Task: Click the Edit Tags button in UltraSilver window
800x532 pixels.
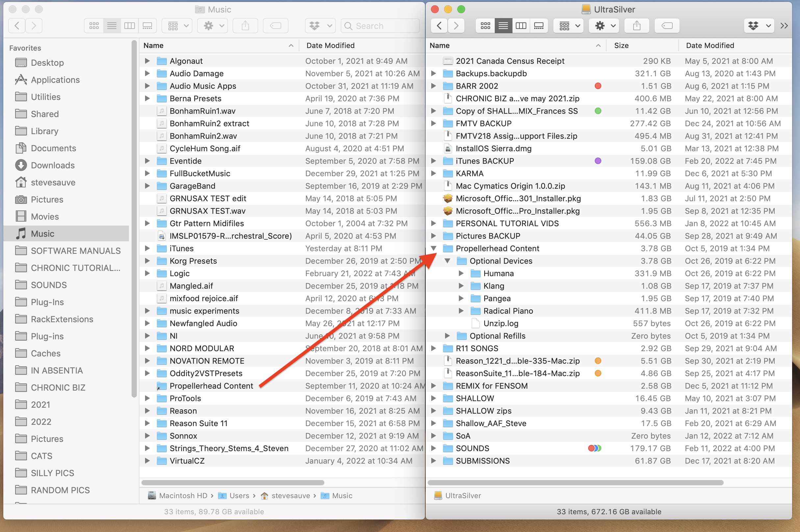Action: pyautogui.click(x=667, y=26)
